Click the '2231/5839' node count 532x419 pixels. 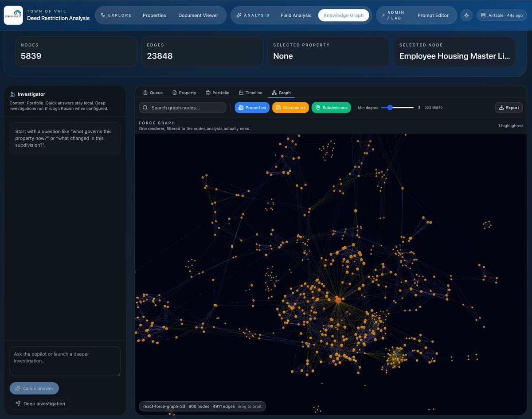(x=434, y=108)
